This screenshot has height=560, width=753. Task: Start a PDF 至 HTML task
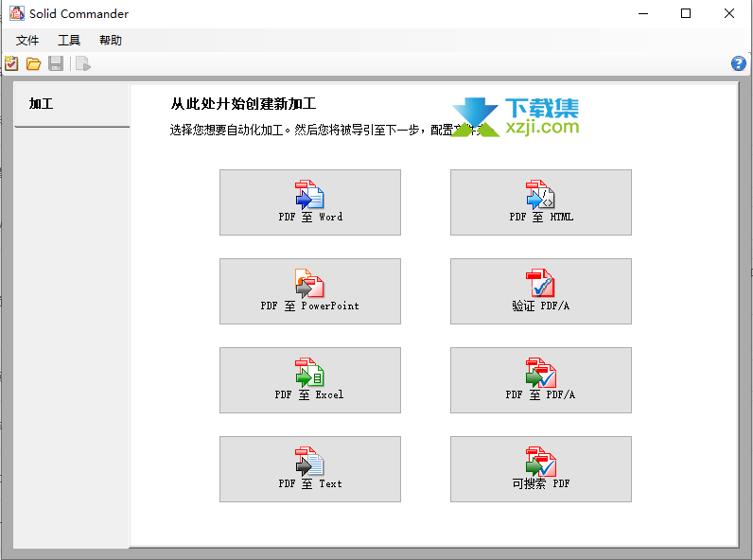coord(541,202)
